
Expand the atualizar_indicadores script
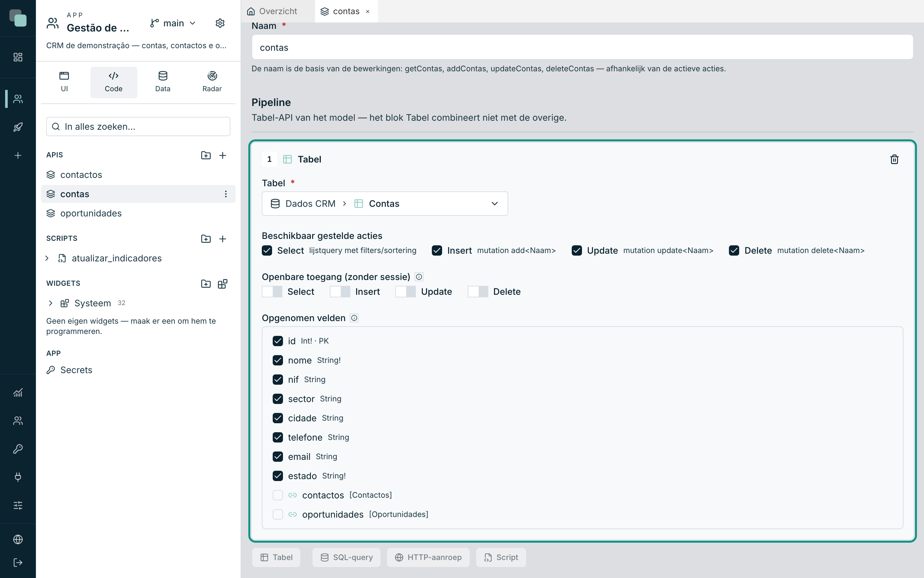coord(47,258)
